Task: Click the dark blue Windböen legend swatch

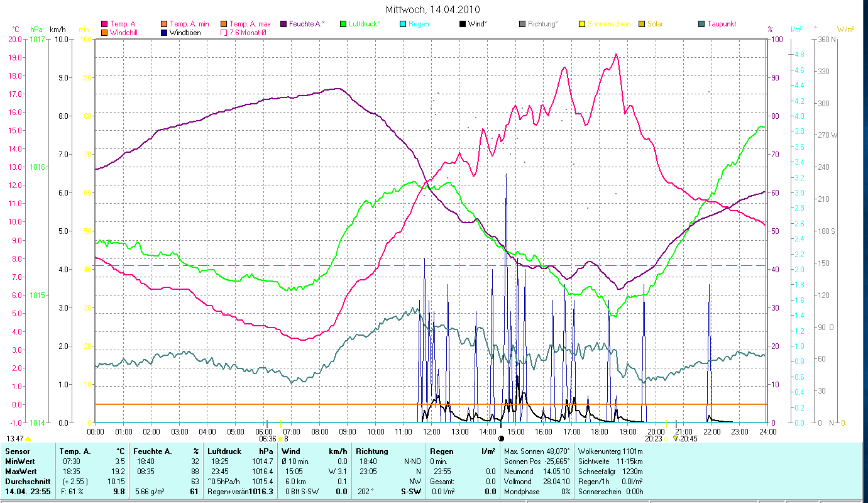Action: point(165,32)
